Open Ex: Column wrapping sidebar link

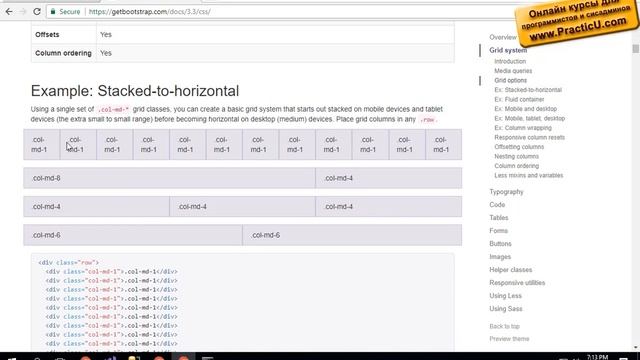coord(523,128)
